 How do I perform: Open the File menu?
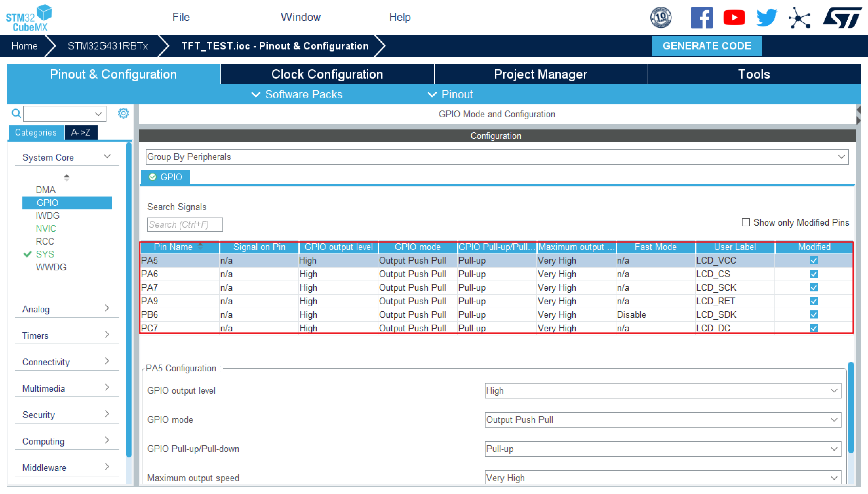pos(181,17)
